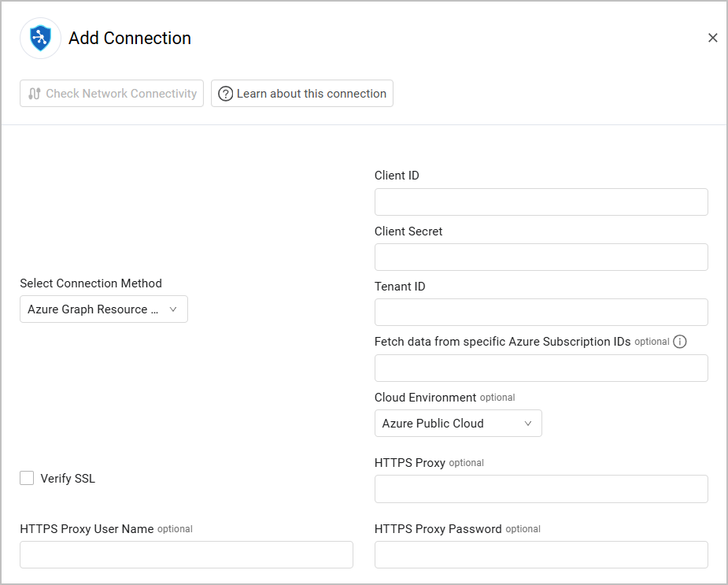The height and width of the screenshot is (585, 728).
Task: Click the Azure Subscription IDs input field
Action: click(x=541, y=368)
